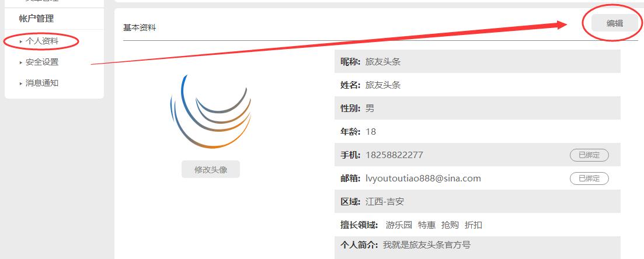Open 个人资料 in the sidebar
This screenshot has width=644, height=259.
coord(42,41)
